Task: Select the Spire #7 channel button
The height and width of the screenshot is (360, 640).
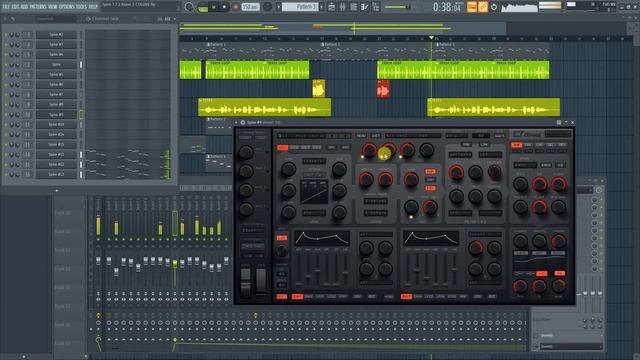Action: 56,95
